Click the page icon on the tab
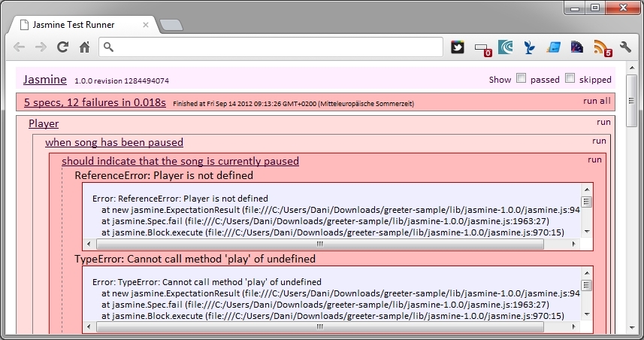The height and width of the screenshot is (340, 644). [x=24, y=25]
